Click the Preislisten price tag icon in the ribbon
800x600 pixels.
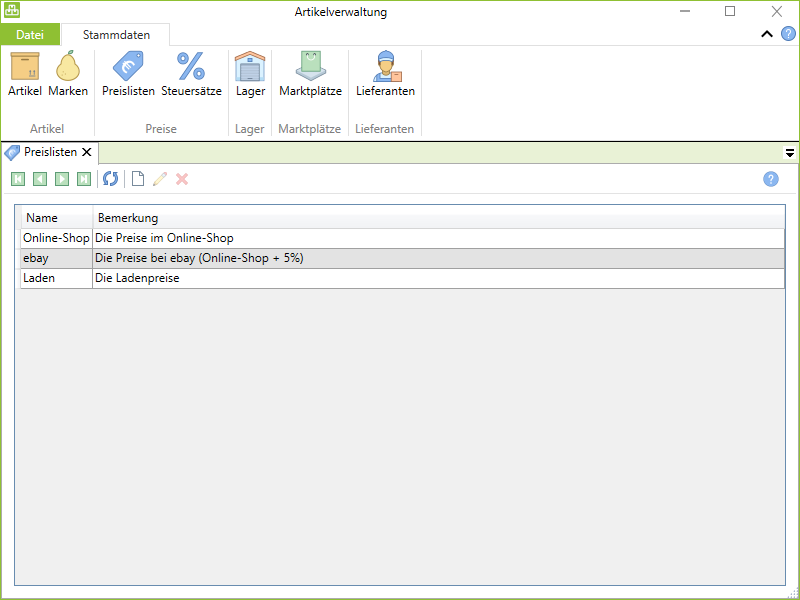click(128, 74)
